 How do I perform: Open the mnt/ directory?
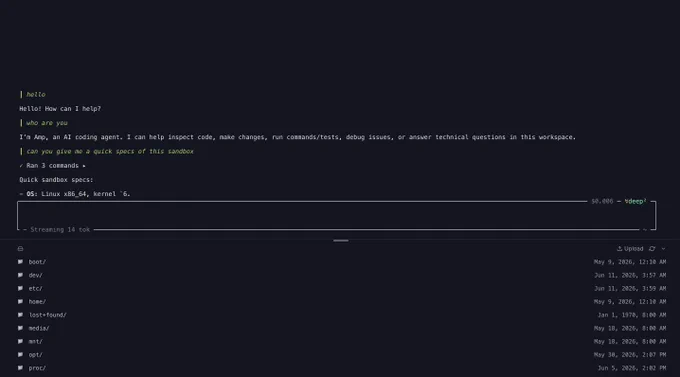click(x=35, y=341)
